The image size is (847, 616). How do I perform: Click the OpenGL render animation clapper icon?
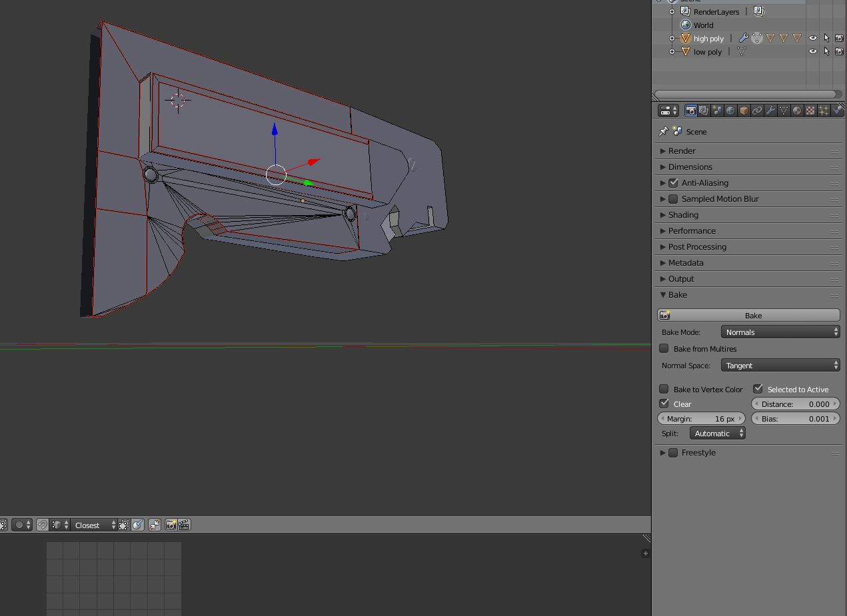(184, 525)
